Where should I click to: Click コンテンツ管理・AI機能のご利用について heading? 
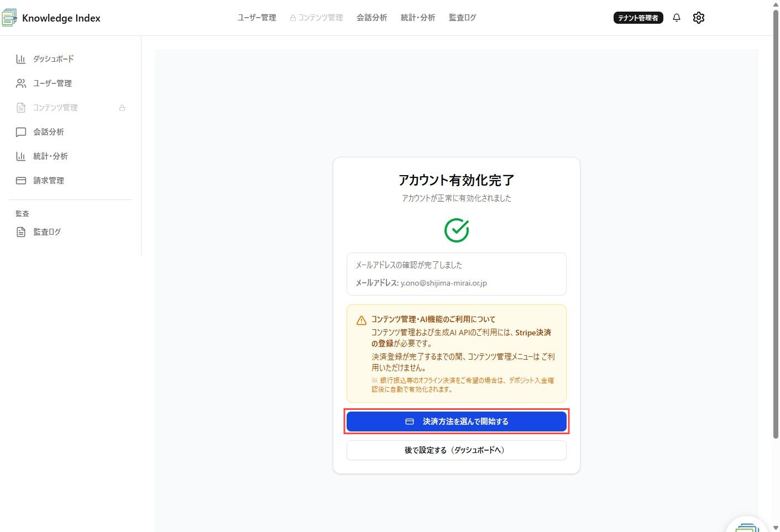tap(433, 319)
